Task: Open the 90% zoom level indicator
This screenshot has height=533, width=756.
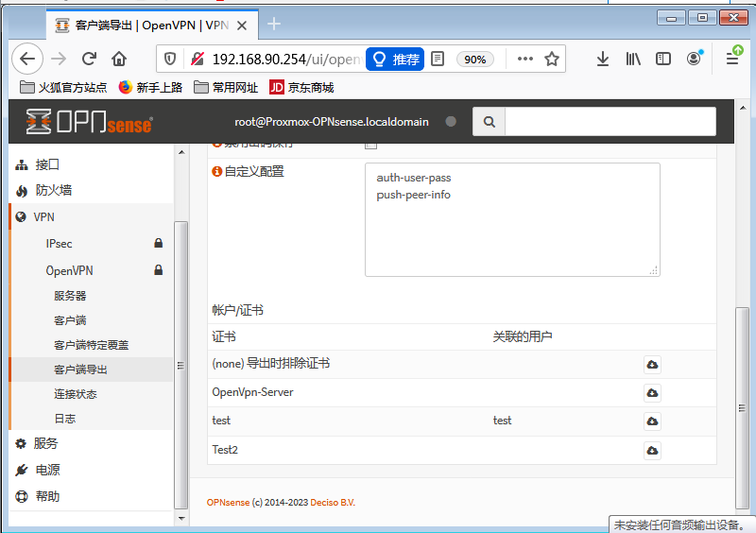Action: (474, 59)
